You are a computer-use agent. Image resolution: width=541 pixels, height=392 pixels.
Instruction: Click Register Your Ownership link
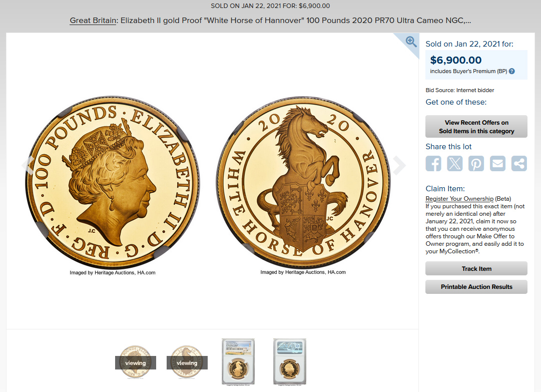click(459, 199)
